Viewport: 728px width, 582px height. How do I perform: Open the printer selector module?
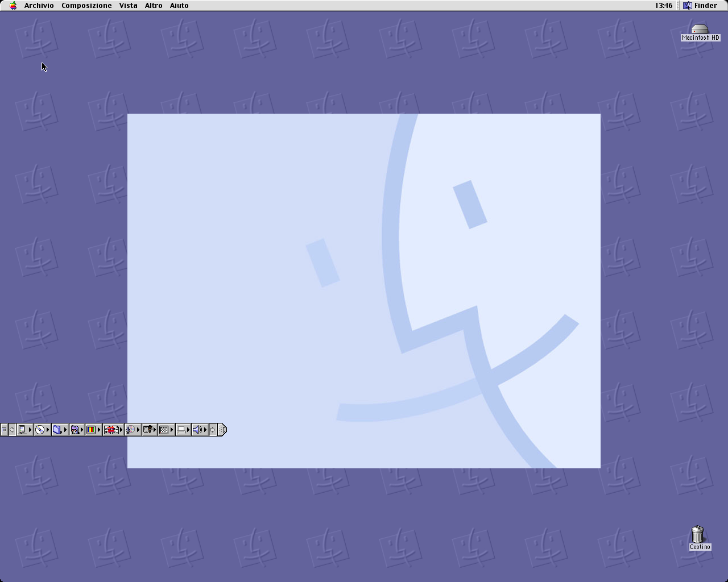[x=183, y=430]
